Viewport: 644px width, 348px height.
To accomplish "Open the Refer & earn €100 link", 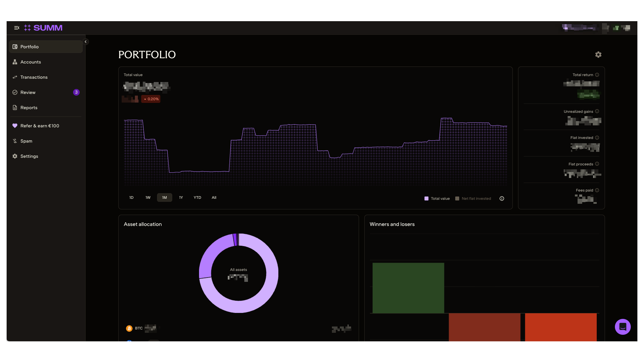I will (40, 126).
